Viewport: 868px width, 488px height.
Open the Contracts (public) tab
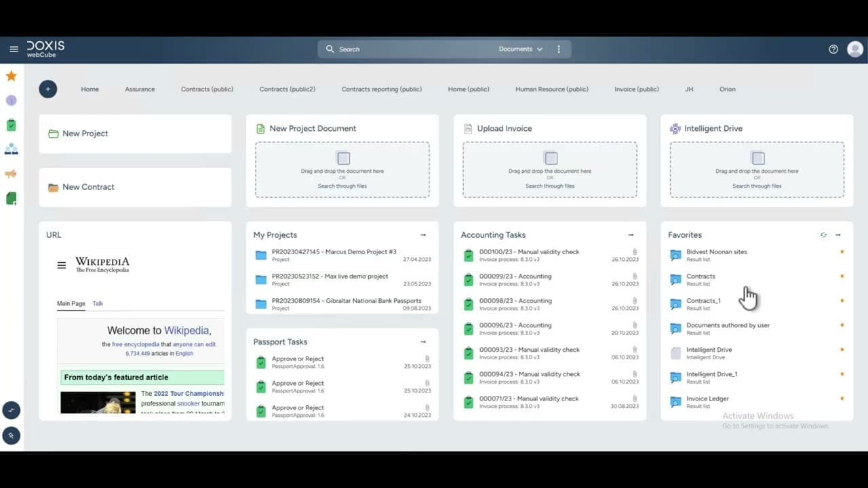point(207,89)
